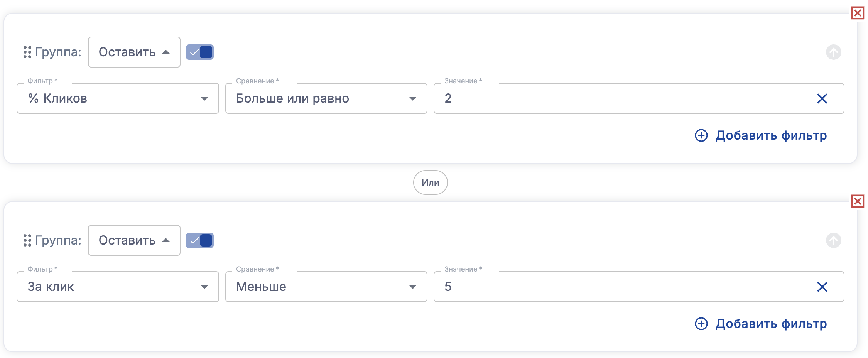Open the 'За клик' filter dropdown
The image size is (868, 358).
coord(118,287)
